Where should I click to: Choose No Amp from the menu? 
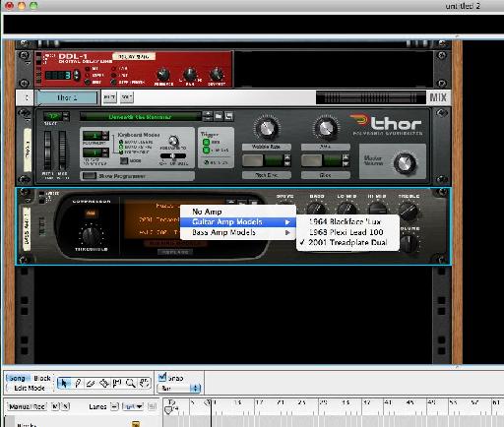238,212
